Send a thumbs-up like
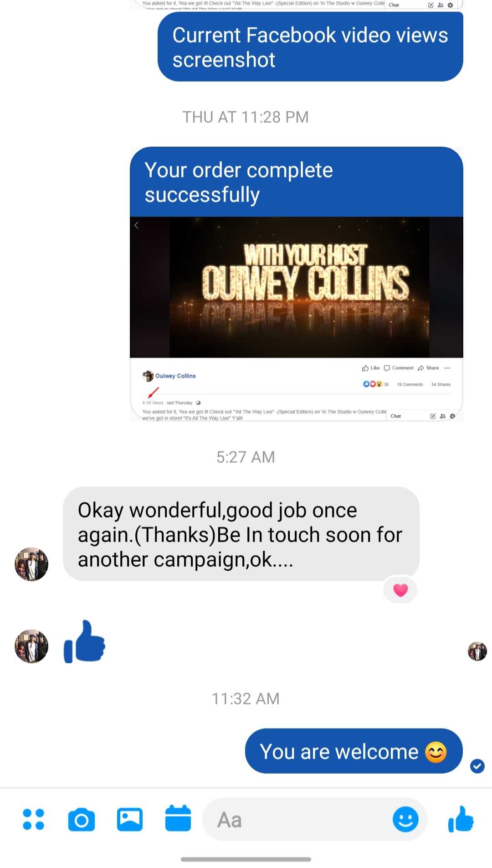This screenshot has width=492, height=868. coord(461,819)
